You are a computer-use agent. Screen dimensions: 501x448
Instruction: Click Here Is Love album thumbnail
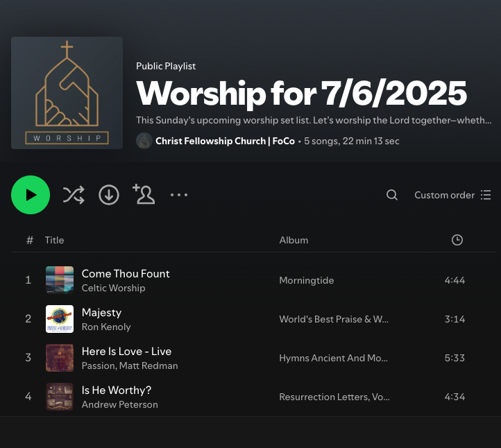click(60, 358)
